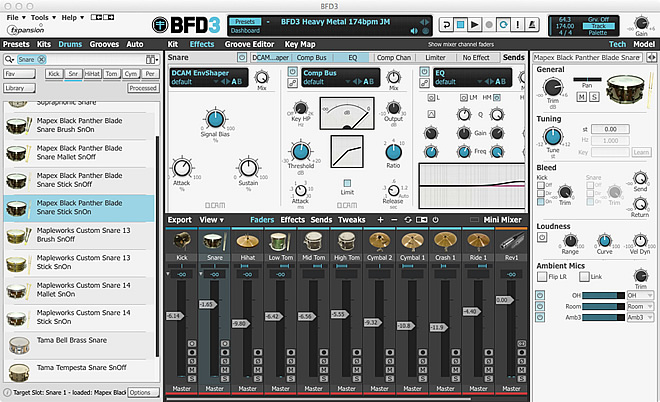Click the Fav filter button
The height and width of the screenshot is (402, 660).
(x=20, y=74)
